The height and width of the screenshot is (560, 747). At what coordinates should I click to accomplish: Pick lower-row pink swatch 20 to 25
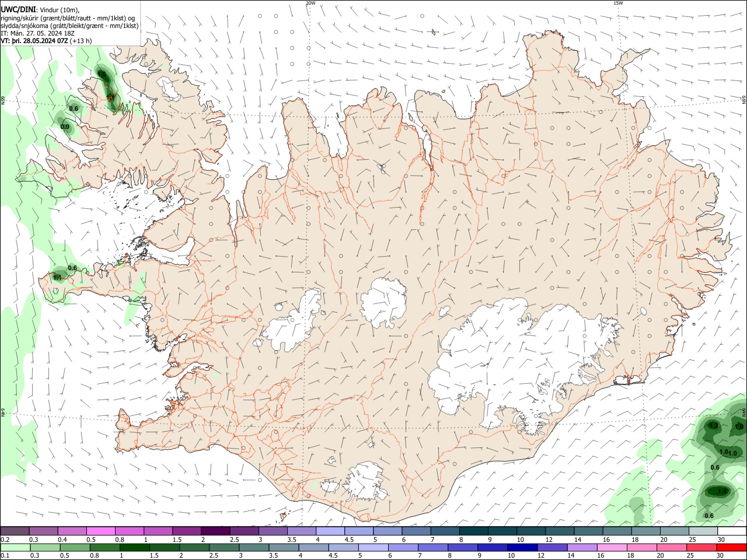click(x=671, y=547)
